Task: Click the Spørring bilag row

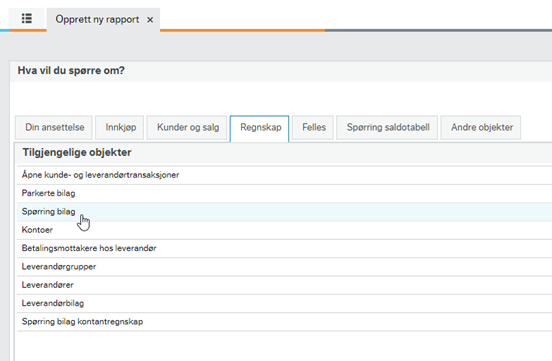Action: [x=284, y=212]
